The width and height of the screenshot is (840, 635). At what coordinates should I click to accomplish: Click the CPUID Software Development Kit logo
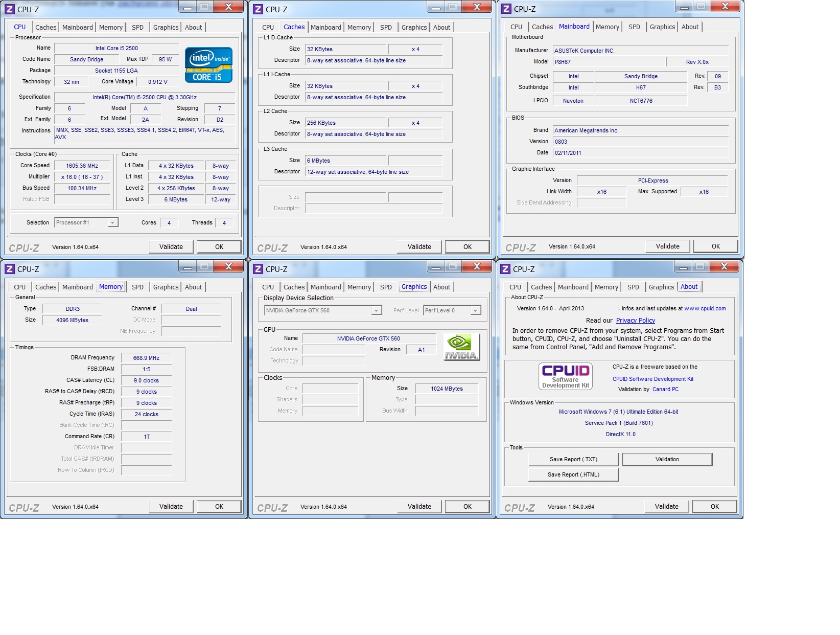tap(566, 376)
